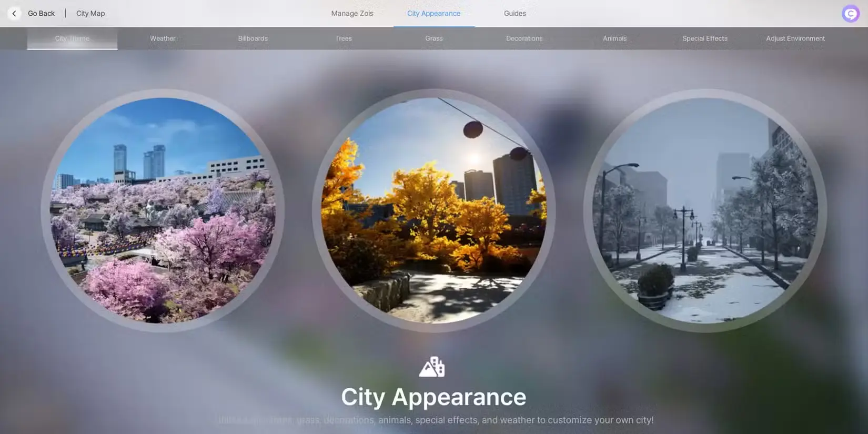Select the City Appearance top tab
Viewport: 868px width, 434px height.
coord(433,13)
